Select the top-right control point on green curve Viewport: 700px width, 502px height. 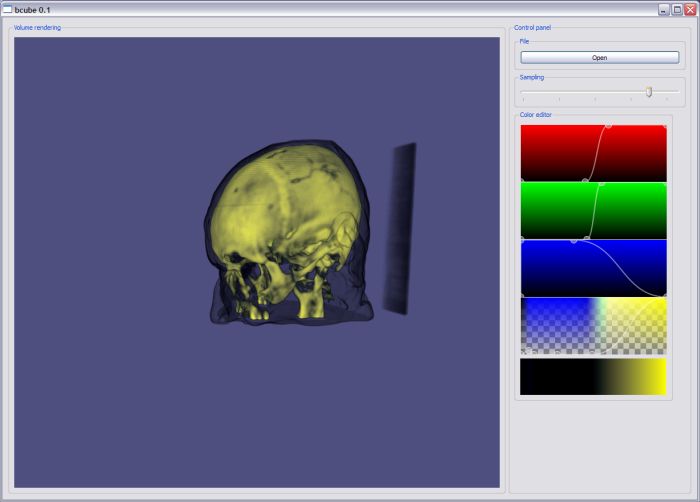[665, 183]
